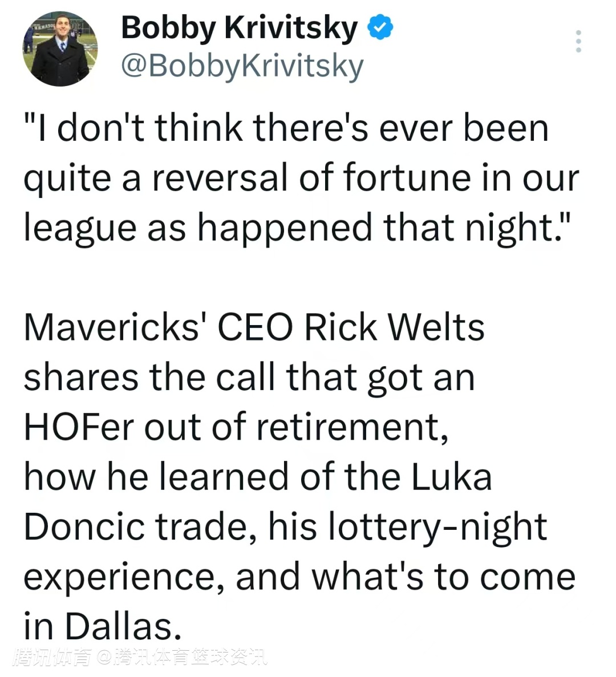
Task: Click the Tencent Sports watermark text
Action: pos(140,658)
